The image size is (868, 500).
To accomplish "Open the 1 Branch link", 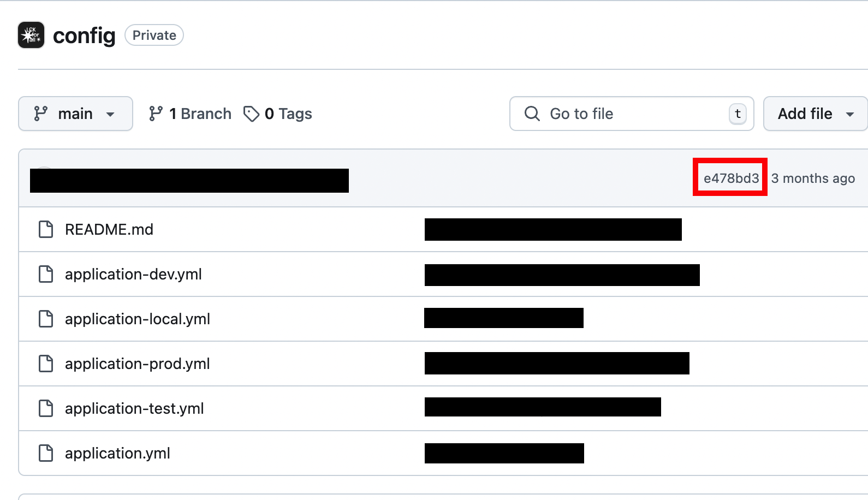I will (x=190, y=114).
